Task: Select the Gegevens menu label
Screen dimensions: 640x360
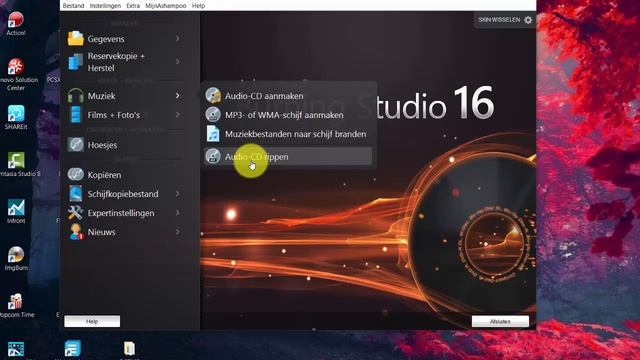Action: click(106, 39)
